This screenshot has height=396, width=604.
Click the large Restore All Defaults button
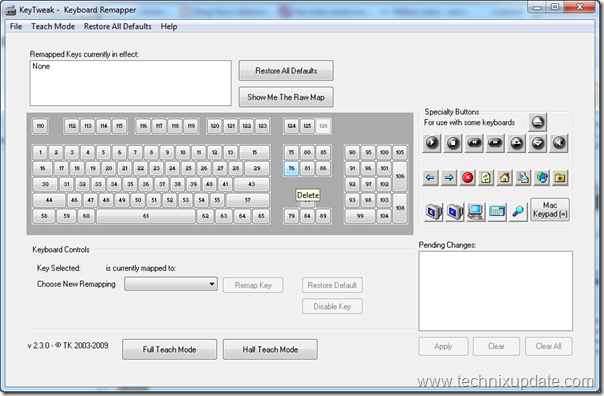[x=286, y=70]
